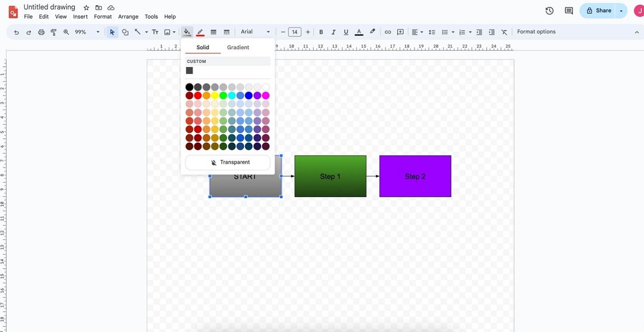Activate the Select arrow cursor tool

112,32
